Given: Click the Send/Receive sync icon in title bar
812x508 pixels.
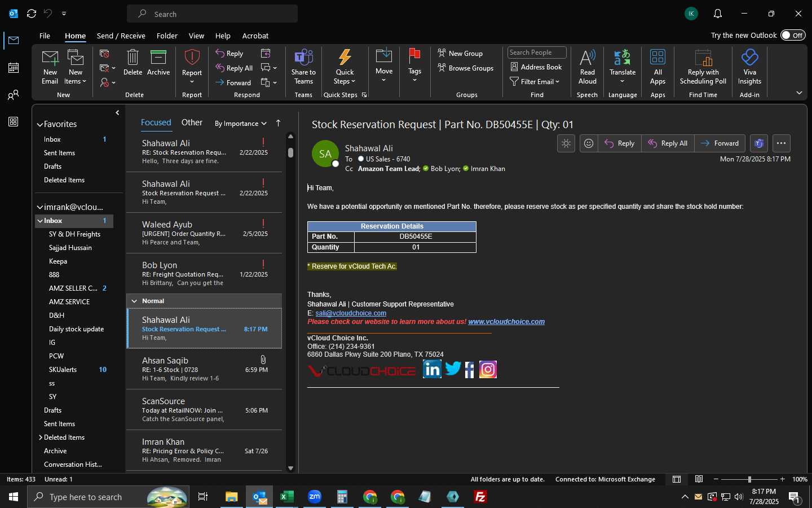Looking at the screenshot, I should pyautogui.click(x=32, y=14).
